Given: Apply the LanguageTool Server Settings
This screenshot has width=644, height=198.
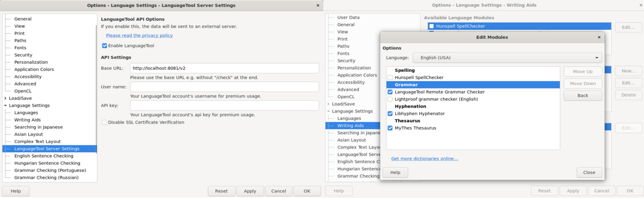Looking at the screenshot, I should [250, 191].
